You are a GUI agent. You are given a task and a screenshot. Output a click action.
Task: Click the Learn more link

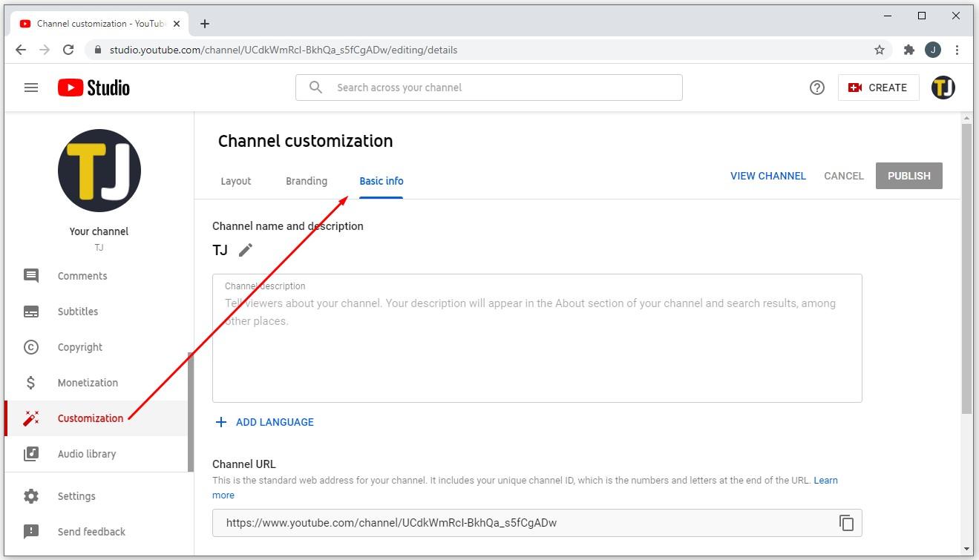click(825, 481)
